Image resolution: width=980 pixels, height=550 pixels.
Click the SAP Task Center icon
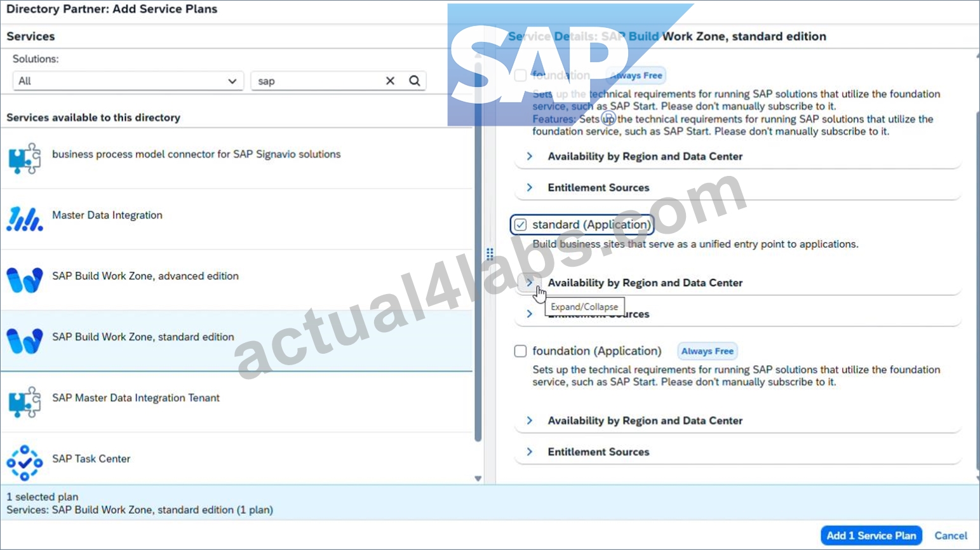click(x=25, y=463)
